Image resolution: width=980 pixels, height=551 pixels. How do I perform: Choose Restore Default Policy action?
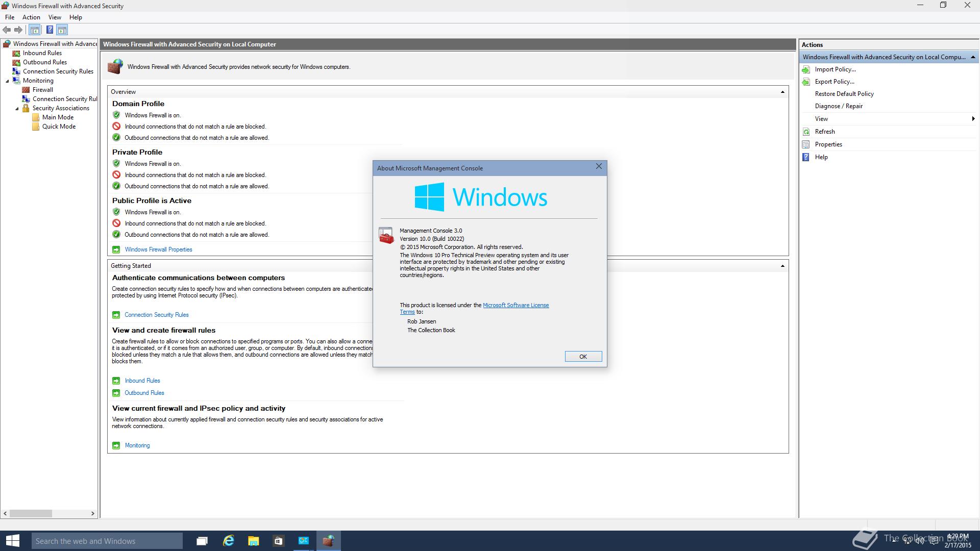(844, 94)
